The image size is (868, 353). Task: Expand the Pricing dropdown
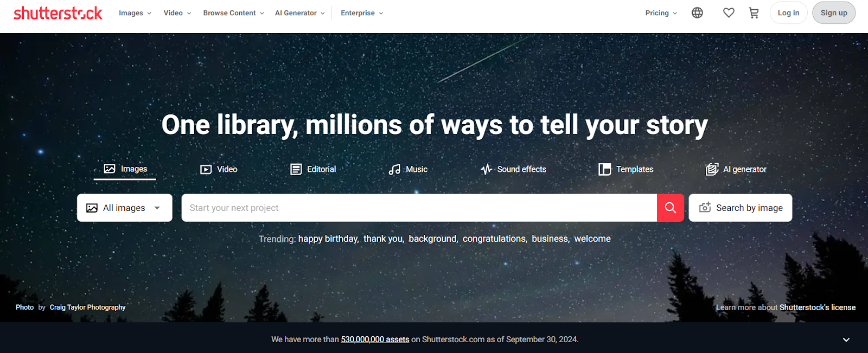[x=661, y=13]
